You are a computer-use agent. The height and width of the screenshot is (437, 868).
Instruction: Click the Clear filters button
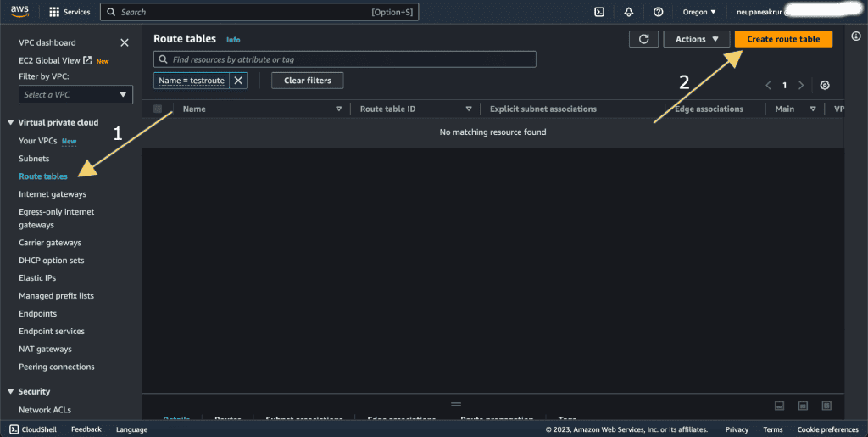307,81
